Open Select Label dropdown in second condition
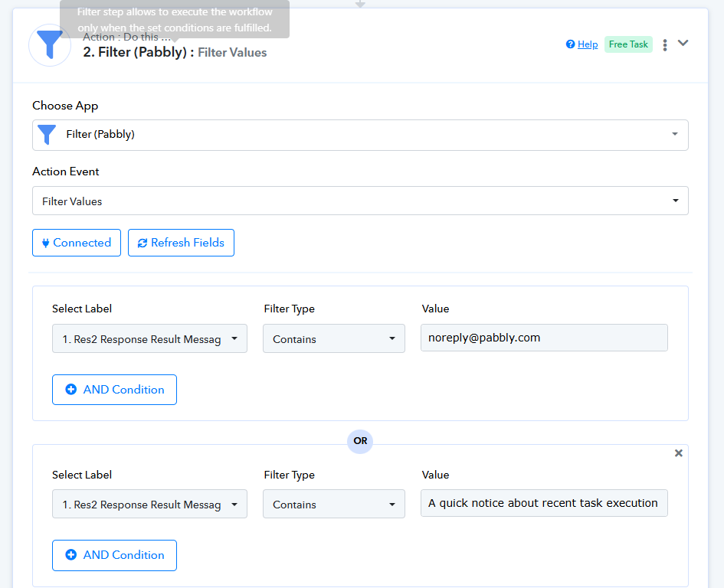 pyautogui.click(x=149, y=504)
